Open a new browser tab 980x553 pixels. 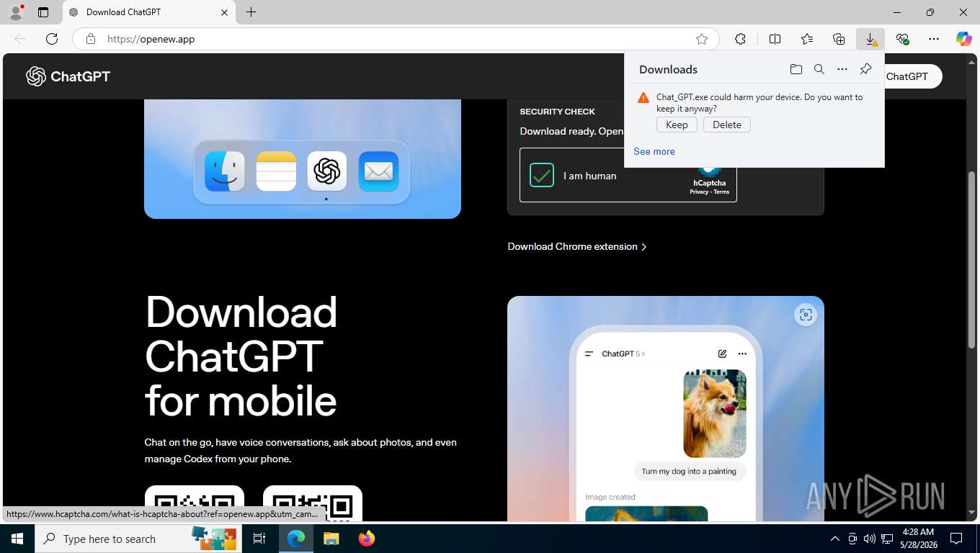[x=251, y=12]
